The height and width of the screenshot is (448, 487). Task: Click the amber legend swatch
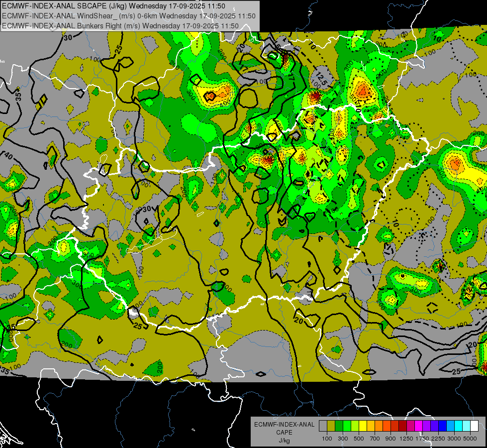pyautogui.click(x=371, y=426)
